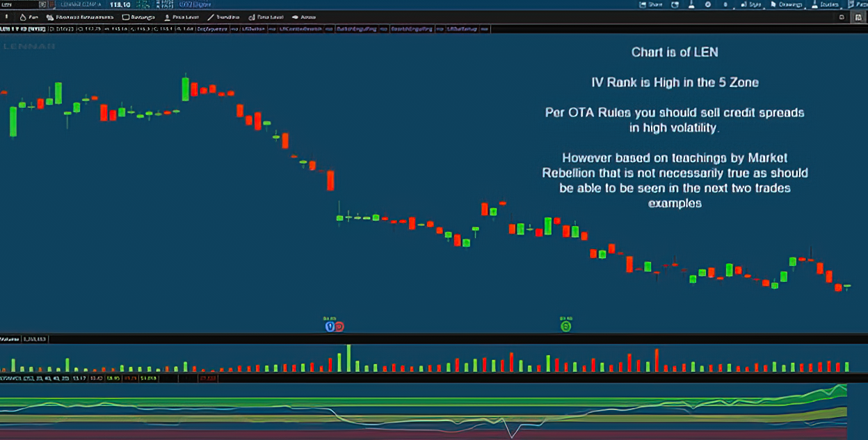Open the D timeframe selector
This screenshot has height=440, width=868.
tap(725, 4)
